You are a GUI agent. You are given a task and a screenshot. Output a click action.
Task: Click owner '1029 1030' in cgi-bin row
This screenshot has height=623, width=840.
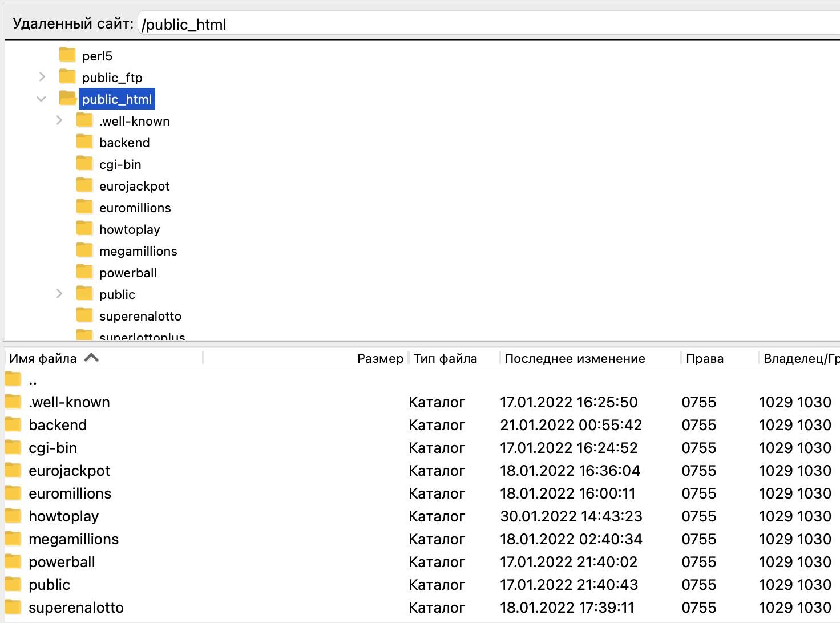click(795, 448)
